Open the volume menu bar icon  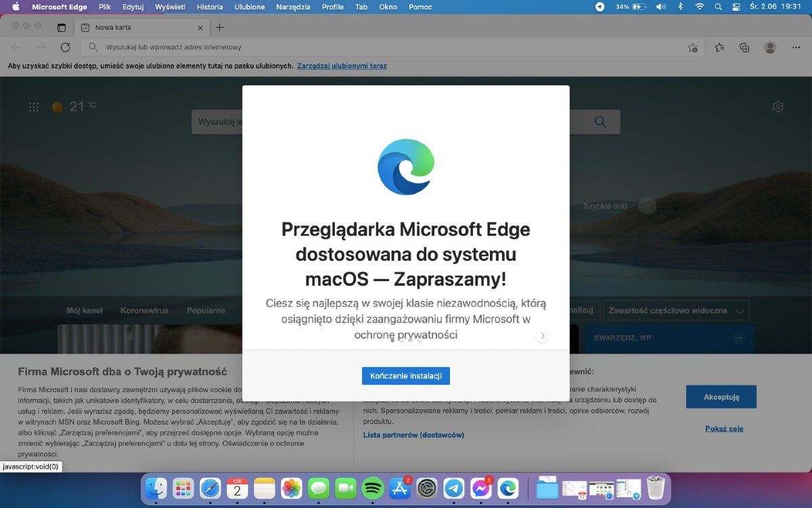(x=660, y=7)
